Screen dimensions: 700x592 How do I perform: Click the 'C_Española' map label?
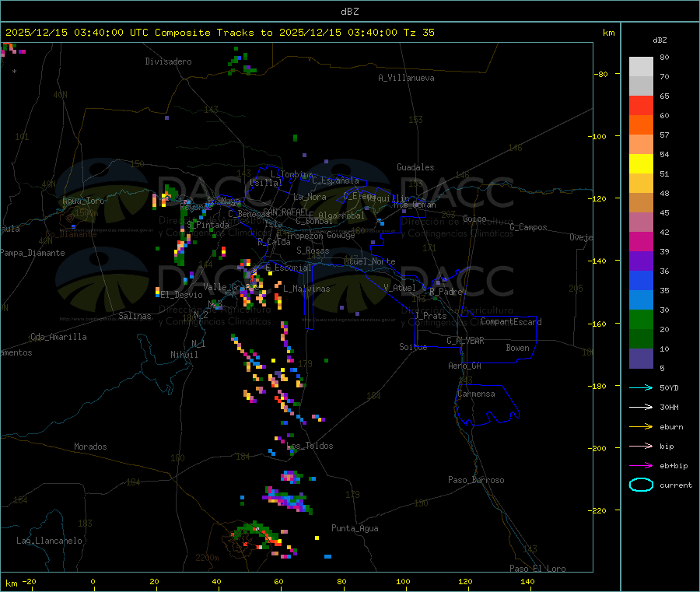click(x=336, y=180)
